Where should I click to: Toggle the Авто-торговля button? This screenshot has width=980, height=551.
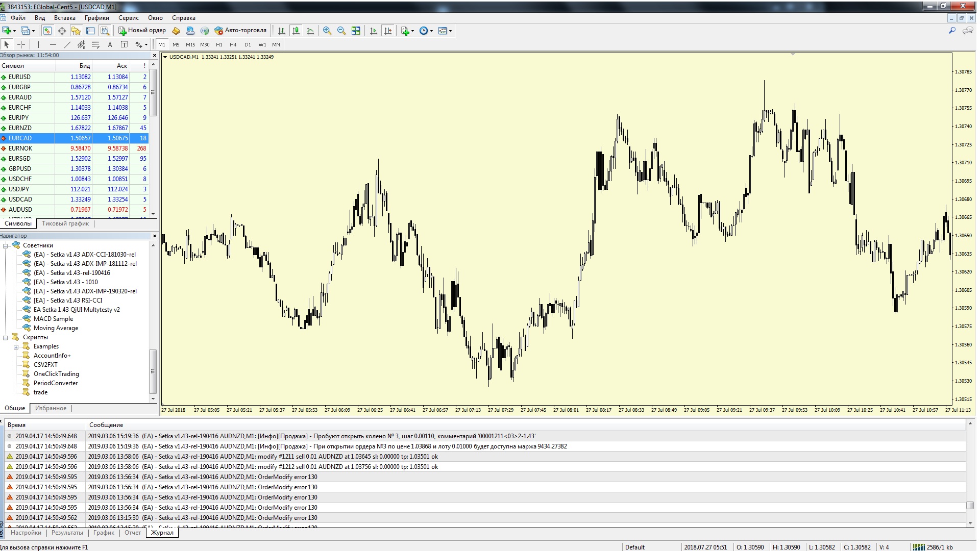click(x=240, y=31)
